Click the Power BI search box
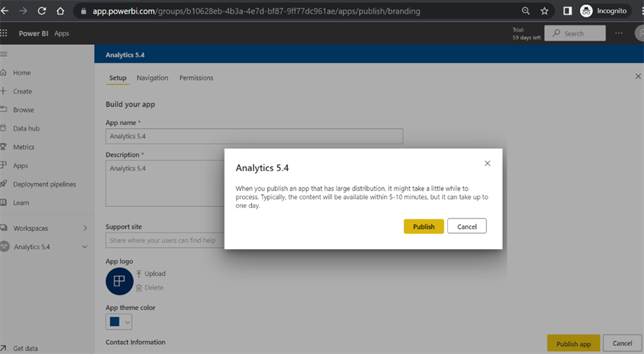The width and height of the screenshot is (644, 354). 575,33
